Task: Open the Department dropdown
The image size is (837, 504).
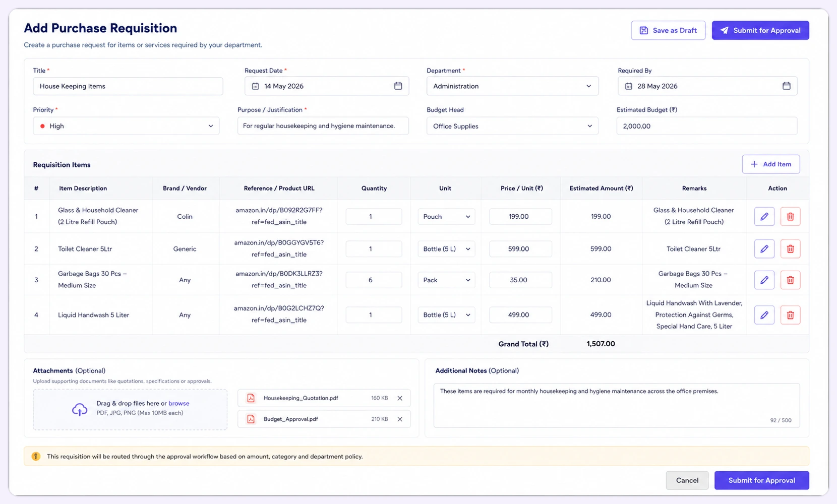Action: pos(512,86)
